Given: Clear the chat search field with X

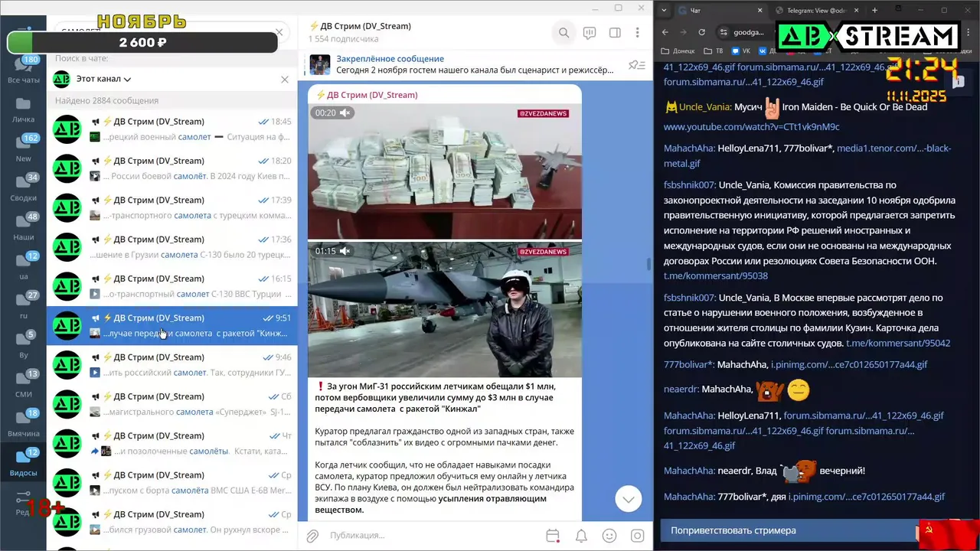Looking at the screenshot, I should point(279,32).
